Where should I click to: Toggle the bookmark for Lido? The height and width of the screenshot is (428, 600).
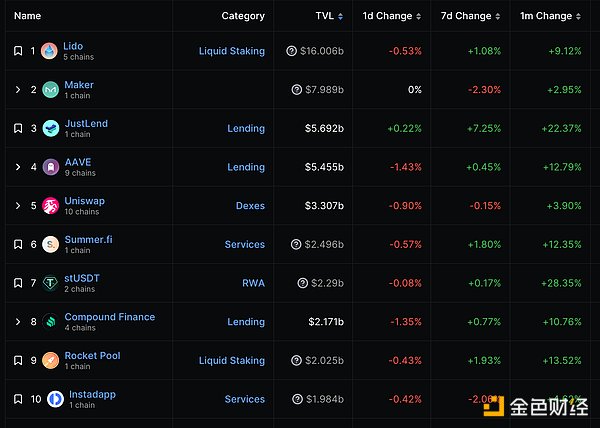pyautogui.click(x=18, y=51)
